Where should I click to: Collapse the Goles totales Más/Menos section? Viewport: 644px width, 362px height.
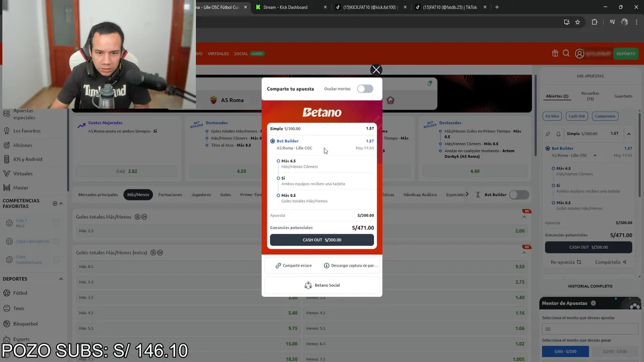click(524, 217)
